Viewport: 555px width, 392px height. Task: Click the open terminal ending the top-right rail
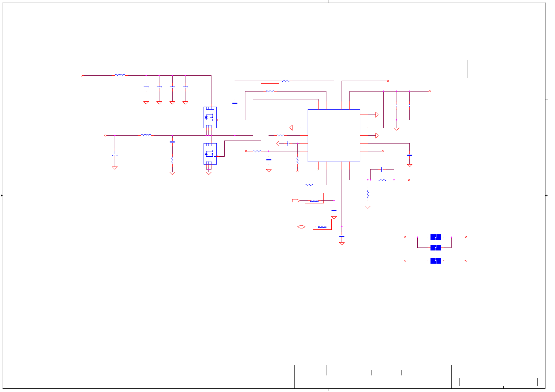[x=430, y=91]
